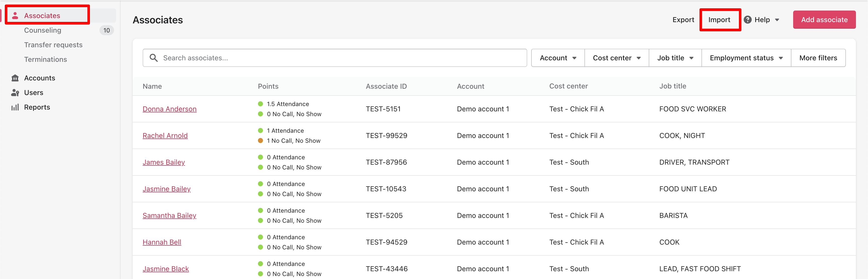
Task: Select Counseling in the sidebar
Action: point(43,30)
